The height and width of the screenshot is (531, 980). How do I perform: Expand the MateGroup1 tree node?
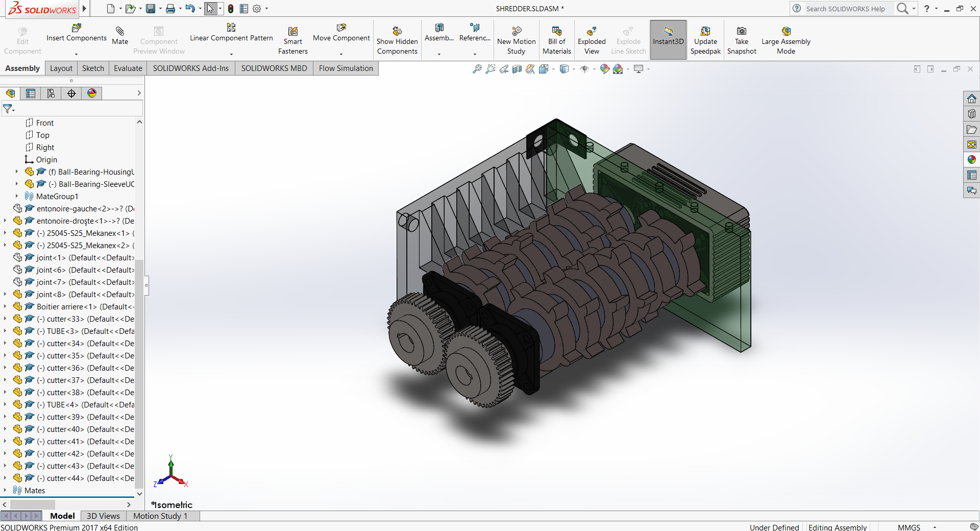point(17,196)
